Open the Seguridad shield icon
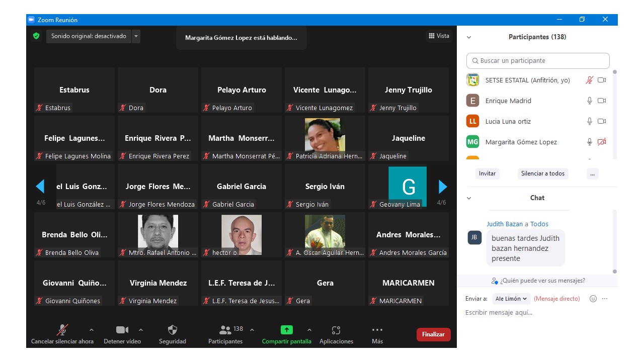The image size is (644, 362). [173, 330]
